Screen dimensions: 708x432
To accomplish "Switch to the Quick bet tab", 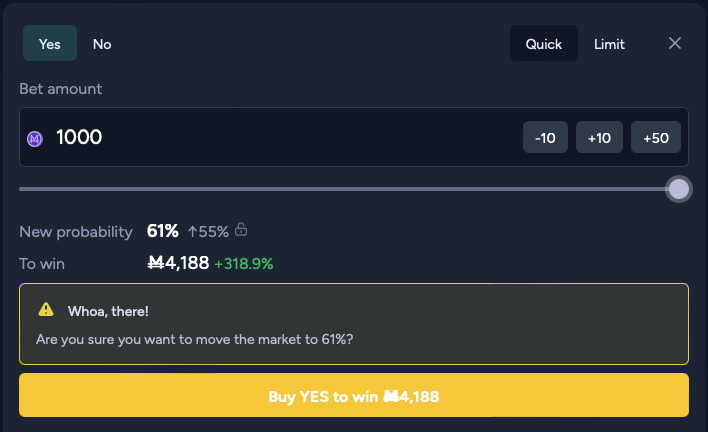I will [544, 44].
